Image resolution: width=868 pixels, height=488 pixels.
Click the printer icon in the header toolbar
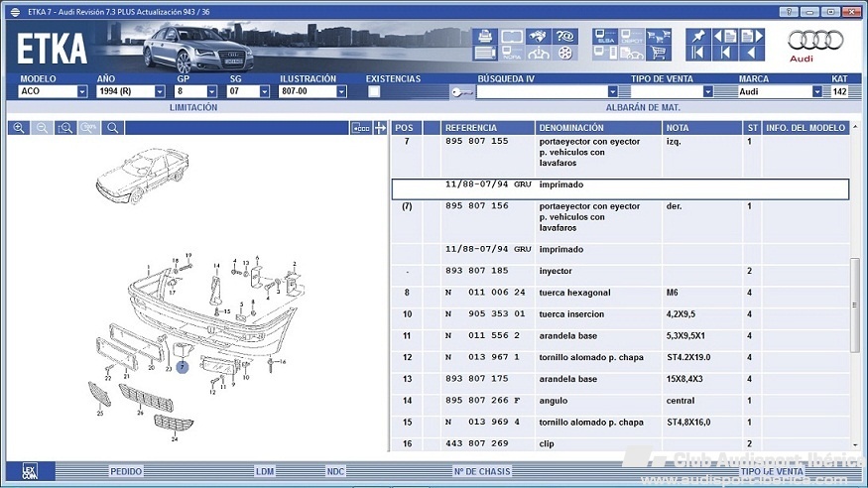tap(485, 36)
